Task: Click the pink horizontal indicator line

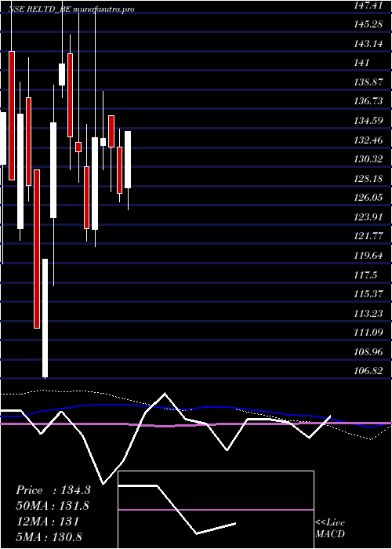Action: pyautogui.click(x=196, y=424)
